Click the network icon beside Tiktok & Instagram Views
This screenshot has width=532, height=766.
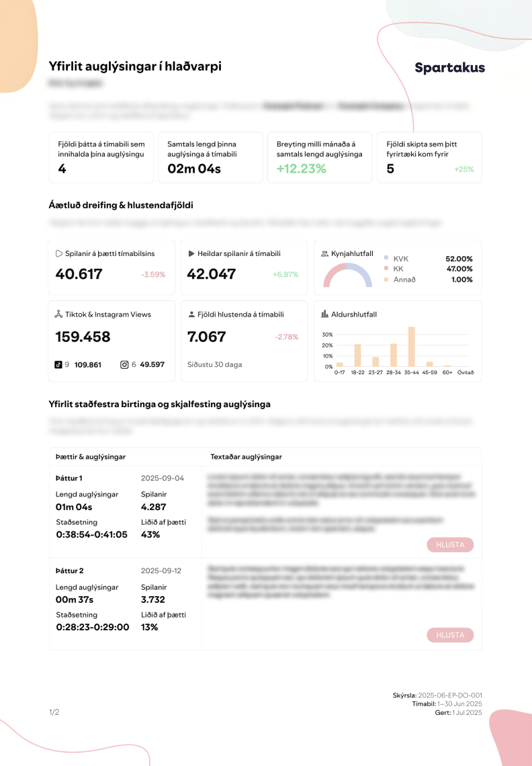pos(59,314)
